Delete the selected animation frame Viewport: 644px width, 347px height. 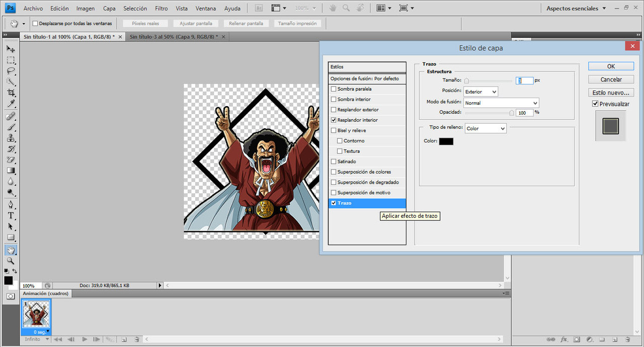point(137,339)
